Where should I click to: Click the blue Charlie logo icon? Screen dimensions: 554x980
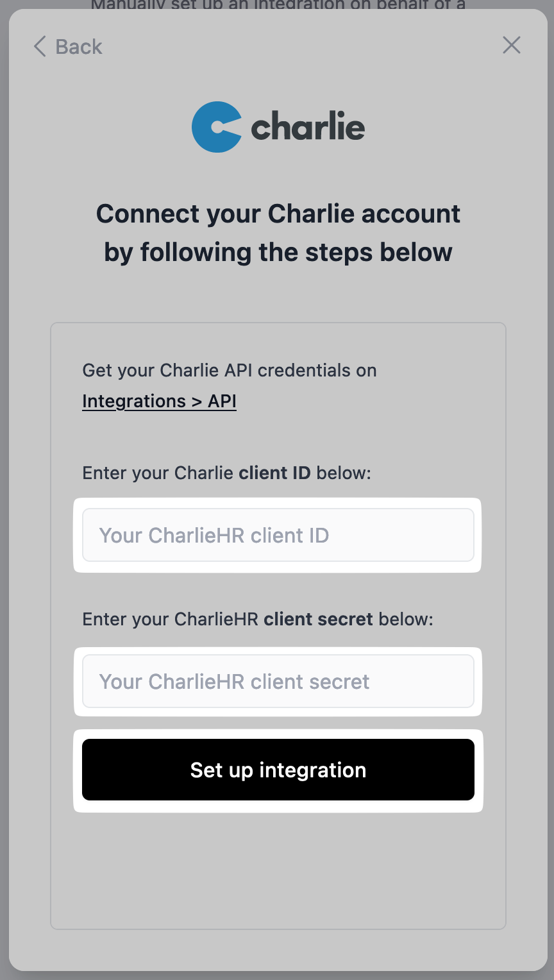pos(217,127)
